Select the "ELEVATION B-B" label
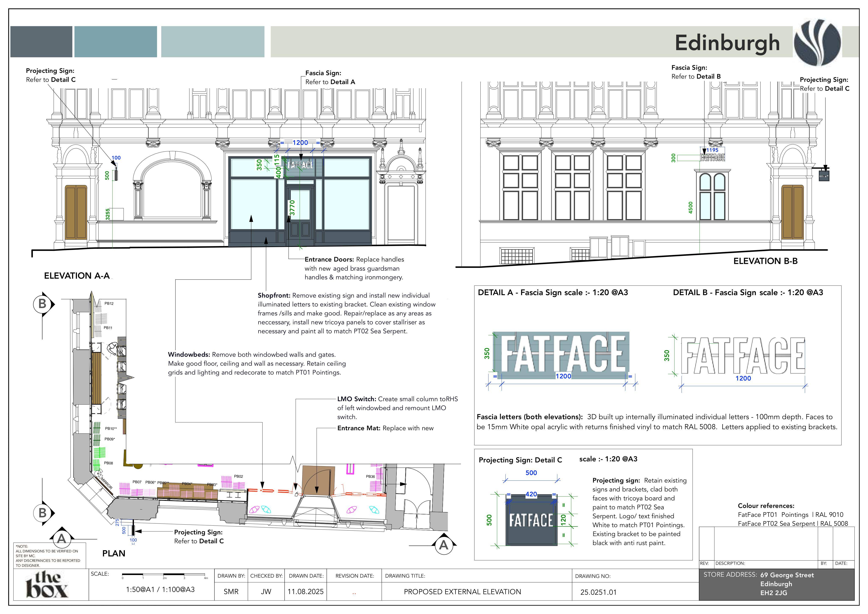The height and width of the screenshot is (614, 868). point(766,261)
